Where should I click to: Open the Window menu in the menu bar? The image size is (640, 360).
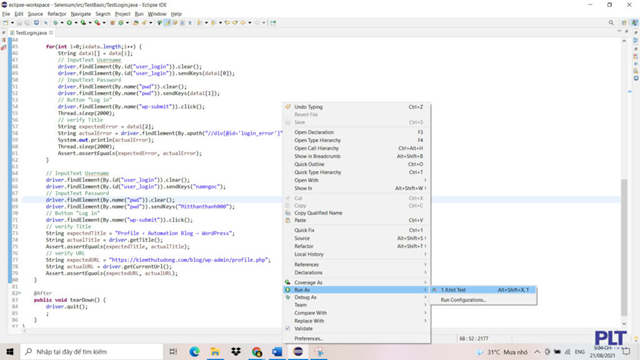(157, 14)
